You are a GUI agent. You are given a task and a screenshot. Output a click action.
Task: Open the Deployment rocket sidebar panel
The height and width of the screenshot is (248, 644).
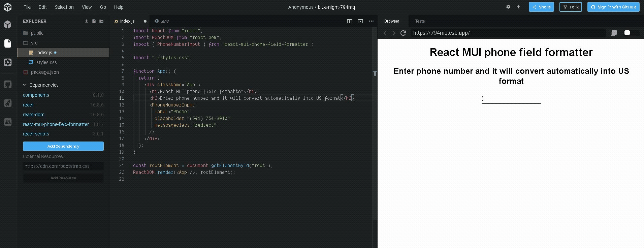click(x=7, y=103)
